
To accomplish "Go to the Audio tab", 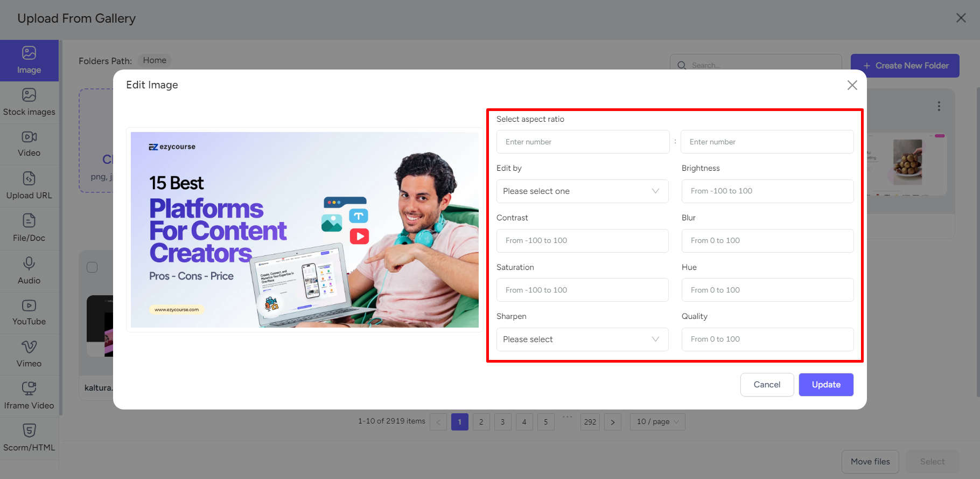I will [29, 271].
